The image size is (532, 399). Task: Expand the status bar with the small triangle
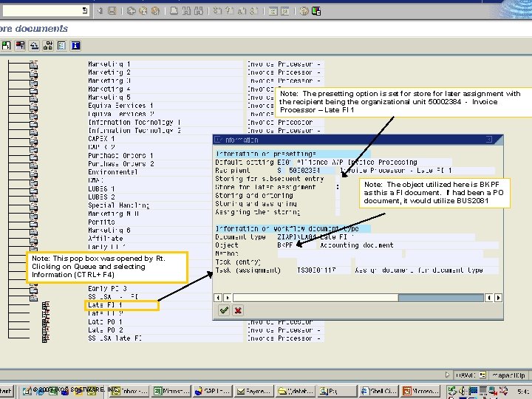[x=447, y=375]
